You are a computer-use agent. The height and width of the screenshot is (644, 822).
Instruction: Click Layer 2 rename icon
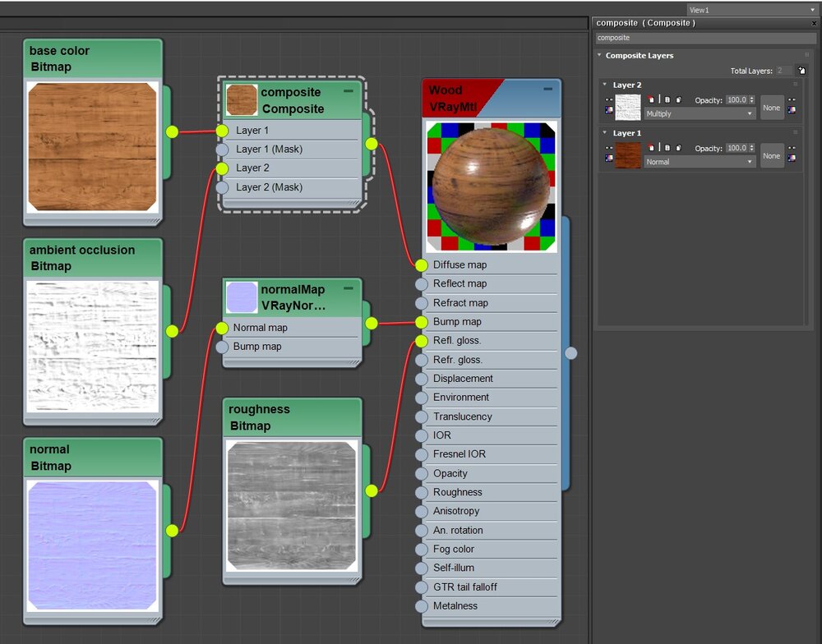(x=667, y=100)
